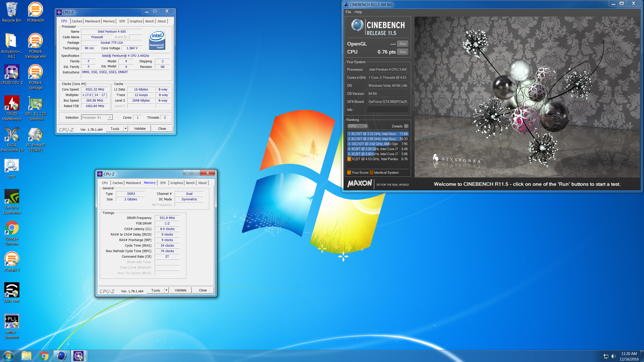The width and height of the screenshot is (644, 362).
Task: Launch EVGA PrecisionX 16 icon
Action: (12, 139)
